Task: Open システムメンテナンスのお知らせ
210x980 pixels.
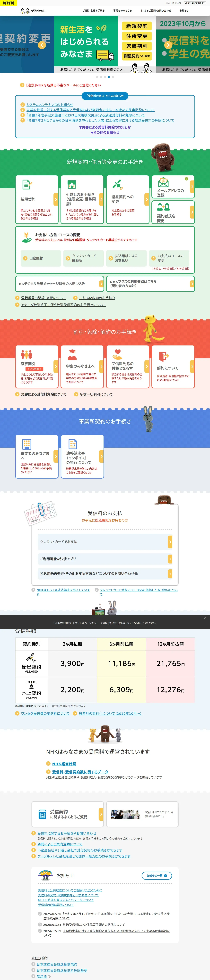Action: tap(50, 105)
